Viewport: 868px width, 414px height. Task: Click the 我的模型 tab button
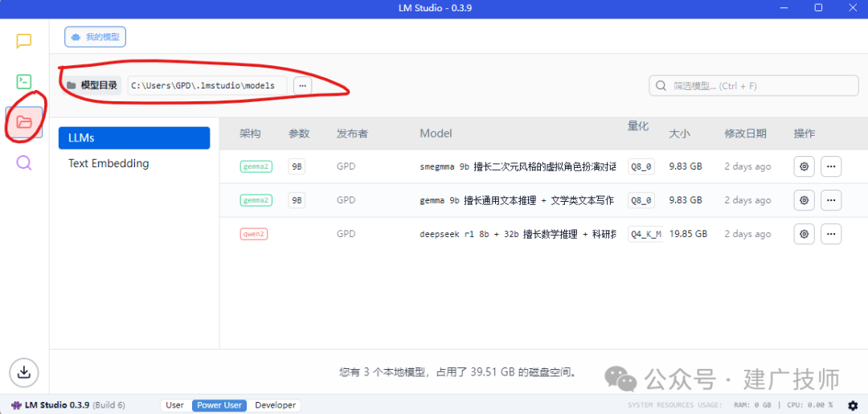pyautogui.click(x=95, y=37)
